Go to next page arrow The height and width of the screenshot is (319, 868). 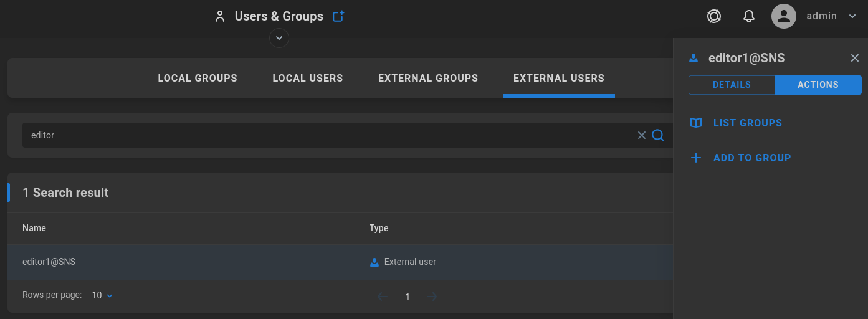432,297
